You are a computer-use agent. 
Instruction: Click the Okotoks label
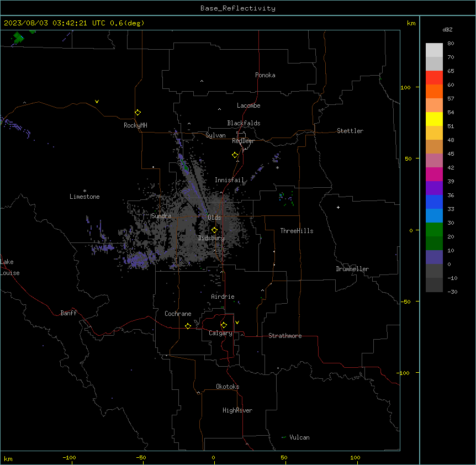click(x=228, y=387)
